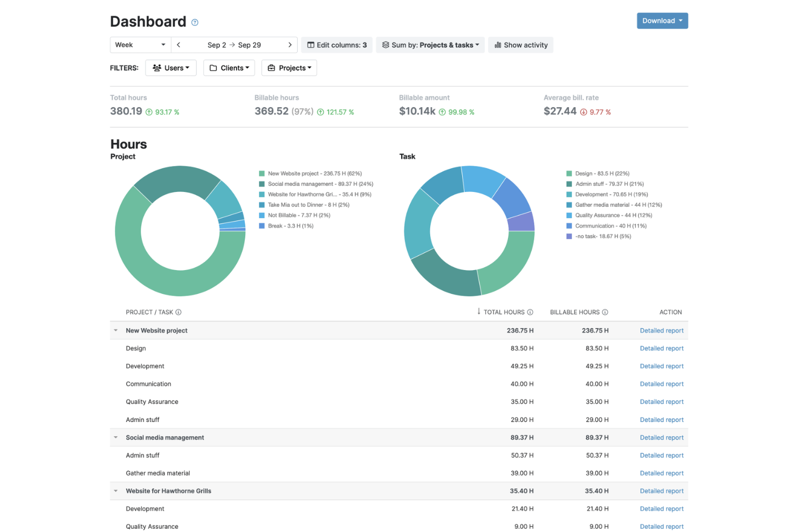
Task: Open Edit columns: 3 settings
Action: 337,45
